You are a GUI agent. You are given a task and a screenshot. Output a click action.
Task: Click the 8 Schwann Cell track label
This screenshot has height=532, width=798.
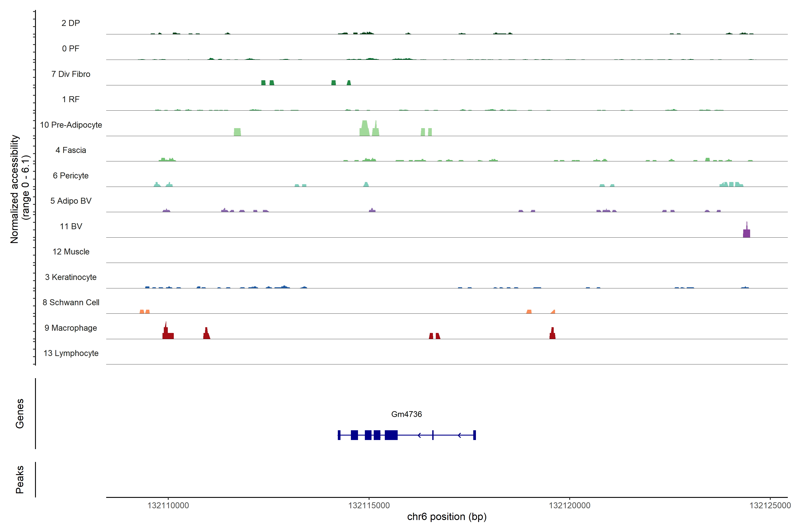tap(70, 303)
